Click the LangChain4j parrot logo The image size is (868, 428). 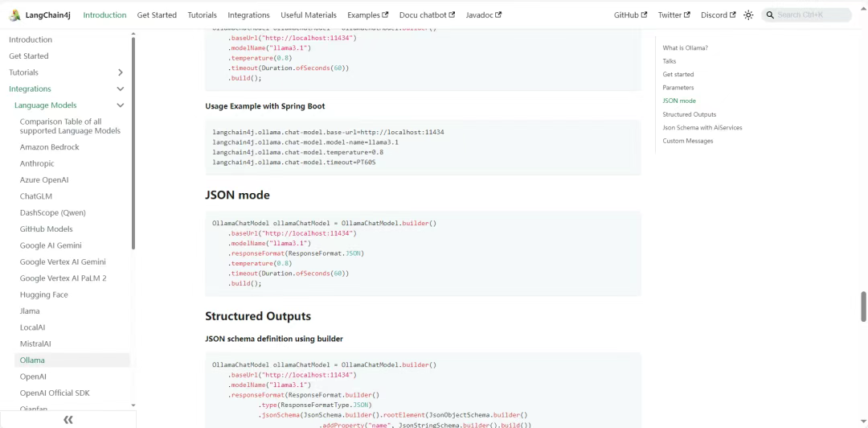click(14, 15)
